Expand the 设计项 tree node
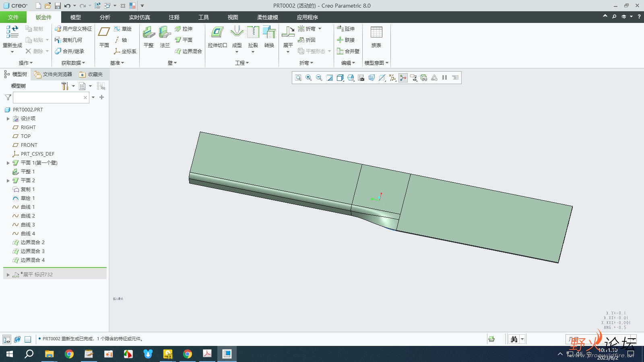The width and height of the screenshot is (644, 362). (8, 119)
